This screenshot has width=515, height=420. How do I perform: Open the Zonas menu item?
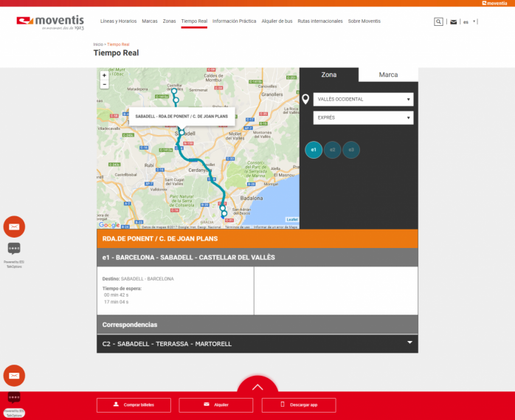pyautogui.click(x=169, y=21)
